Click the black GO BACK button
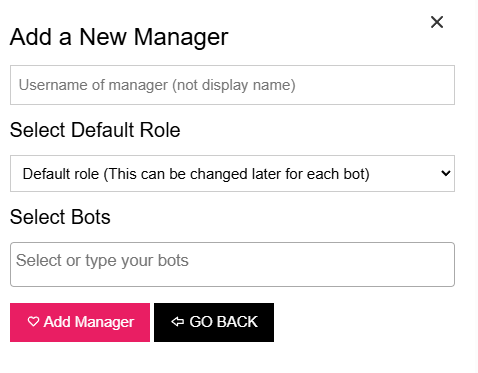This screenshot has width=478, height=373. [214, 322]
